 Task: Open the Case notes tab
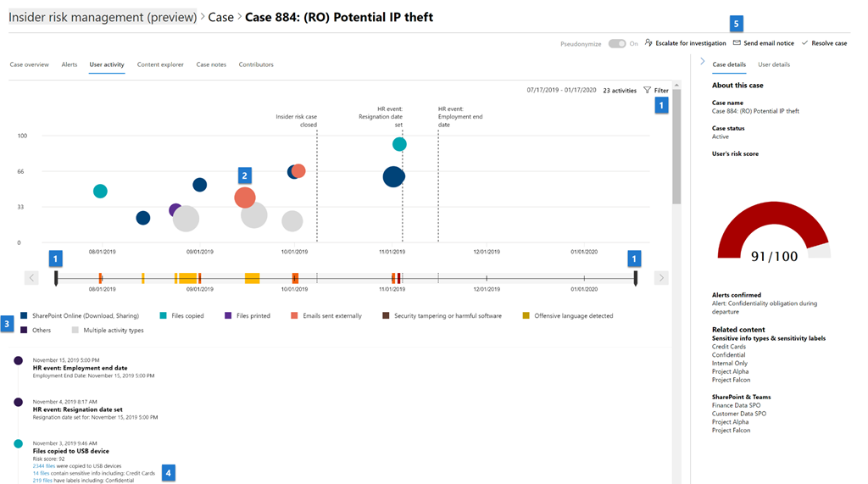211,64
